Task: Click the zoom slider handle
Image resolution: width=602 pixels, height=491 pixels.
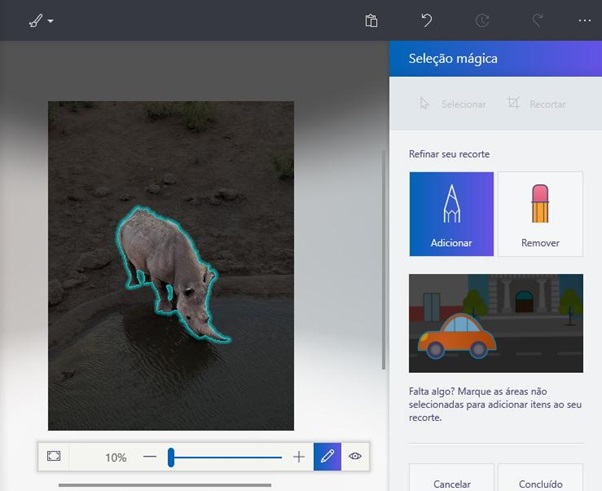Action: (171, 457)
